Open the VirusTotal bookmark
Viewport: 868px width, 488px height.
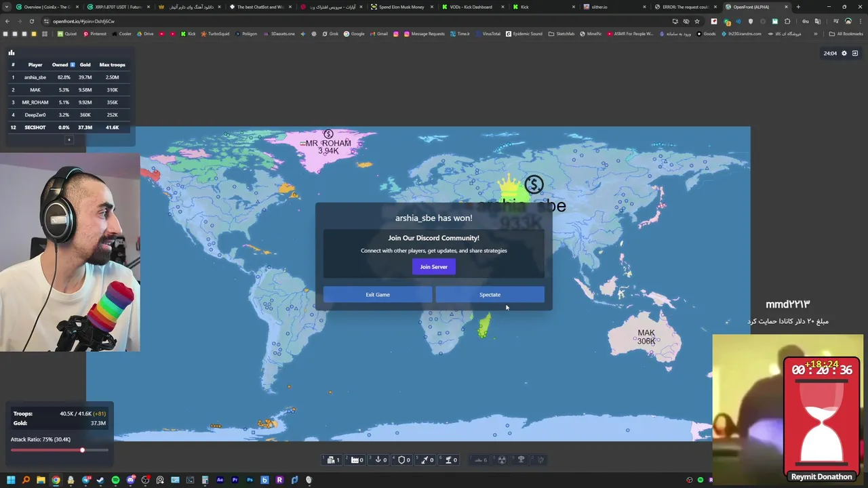(x=488, y=34)
